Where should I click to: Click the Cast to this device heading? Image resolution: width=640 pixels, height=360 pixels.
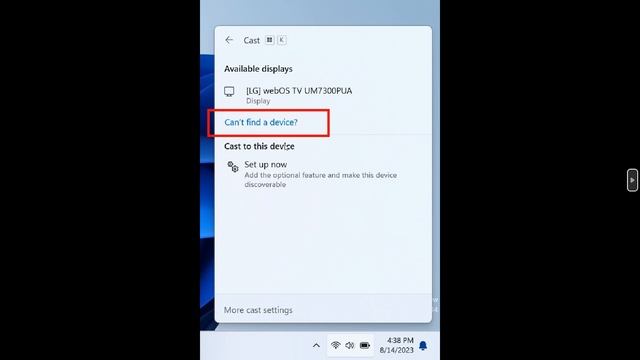pos(259,146)
